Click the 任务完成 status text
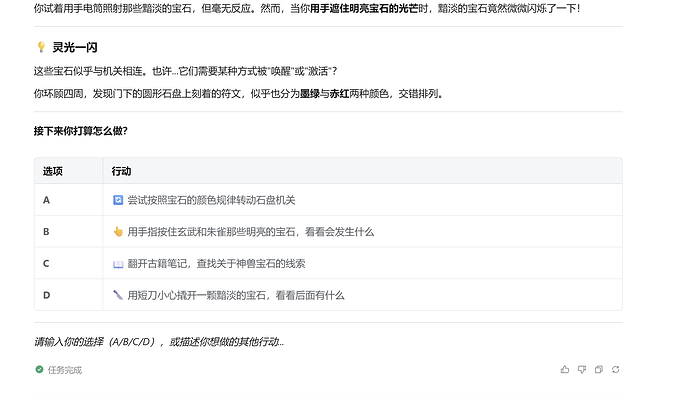690x397 pixels. pyautogui.click(x=65, y=370)
